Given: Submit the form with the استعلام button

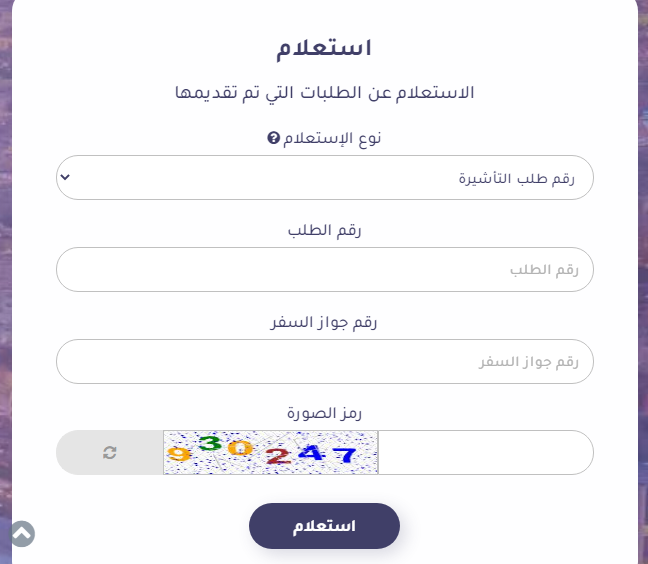Looking at the screenshot, I should pyautogui.click(x=324, y=526).
